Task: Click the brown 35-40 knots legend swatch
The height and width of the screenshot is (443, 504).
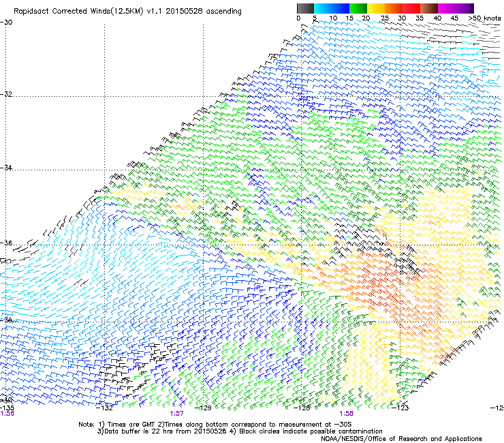Action: 429,8
